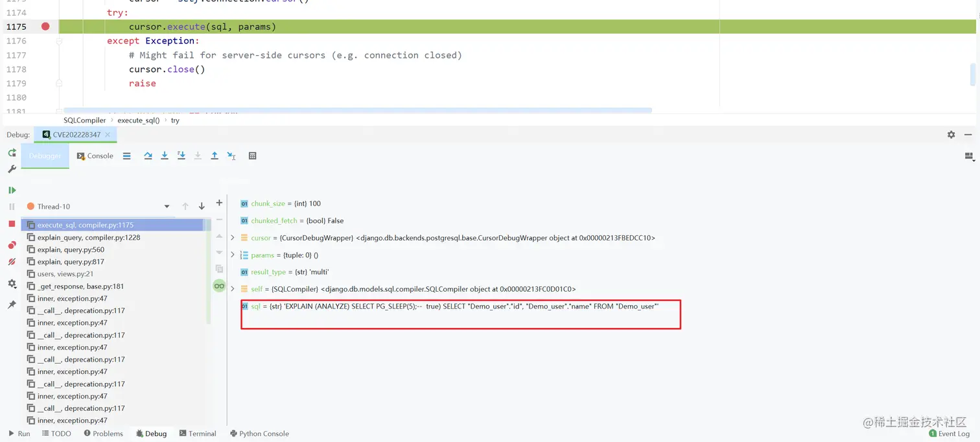Select the chunk_size variable row
980x442 pixels.
281,204
